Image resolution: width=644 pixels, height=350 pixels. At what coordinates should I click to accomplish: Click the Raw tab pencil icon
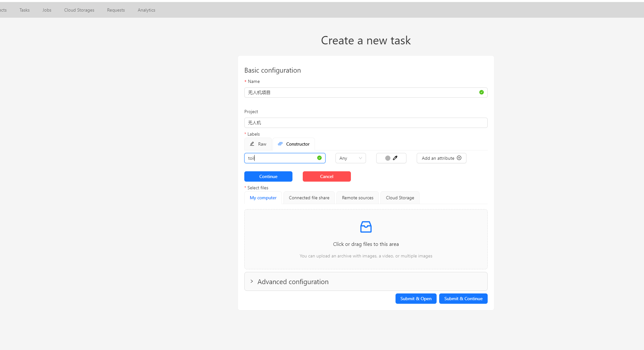[252, 144]
